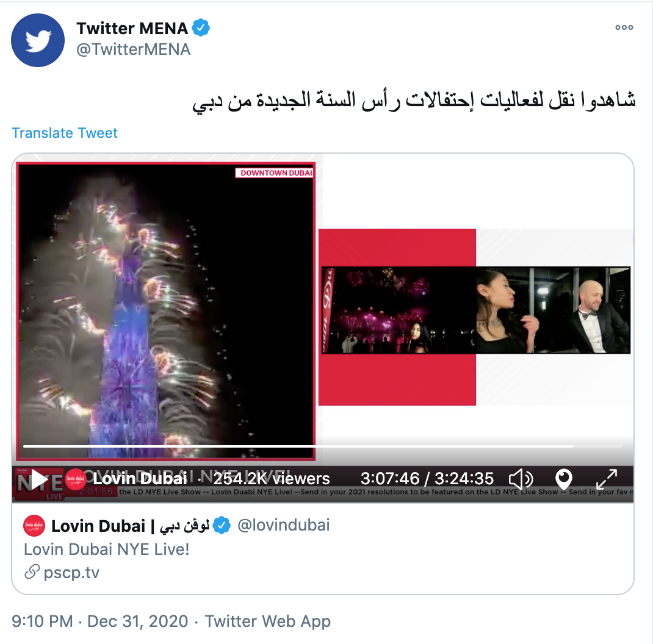Click the Lovin Dubai NYE Live! card title

point(107,549)
